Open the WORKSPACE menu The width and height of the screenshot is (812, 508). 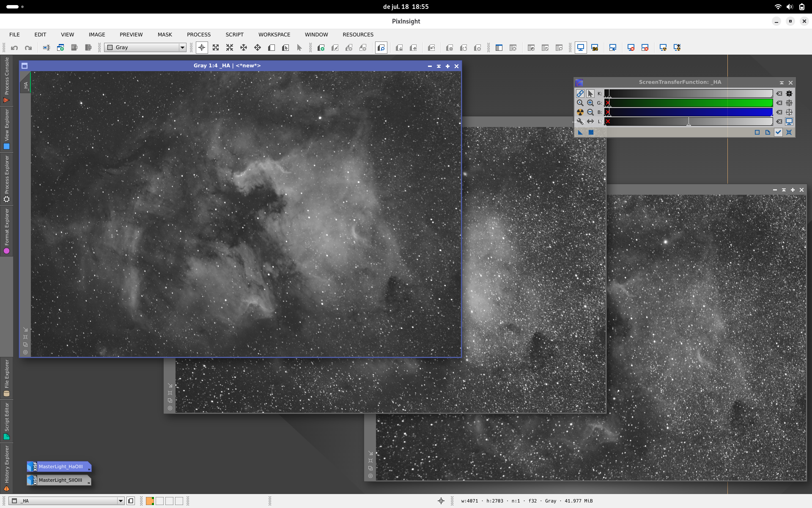[x=274, y=35]
